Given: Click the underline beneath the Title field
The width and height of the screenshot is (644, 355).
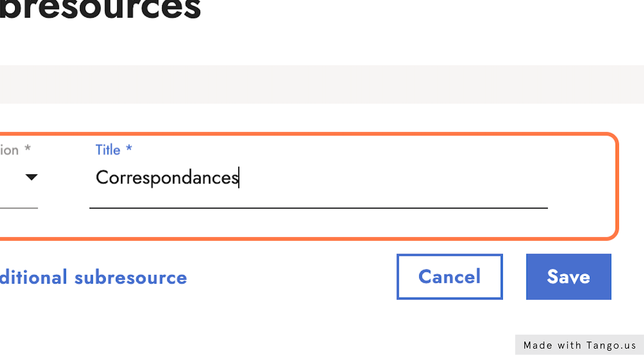Looking at the screenshot, I should tap(318, 207).
